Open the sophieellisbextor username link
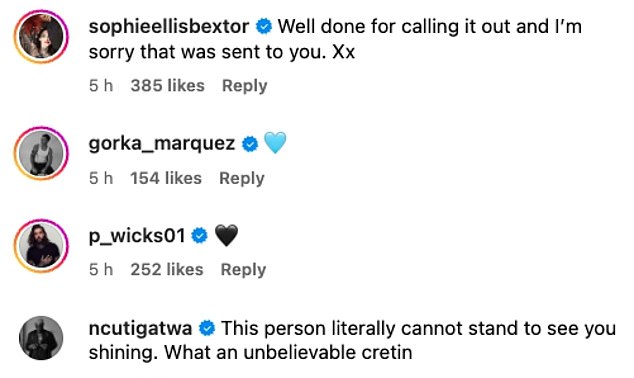The image size is (634, 378). (x=169, y=27)
